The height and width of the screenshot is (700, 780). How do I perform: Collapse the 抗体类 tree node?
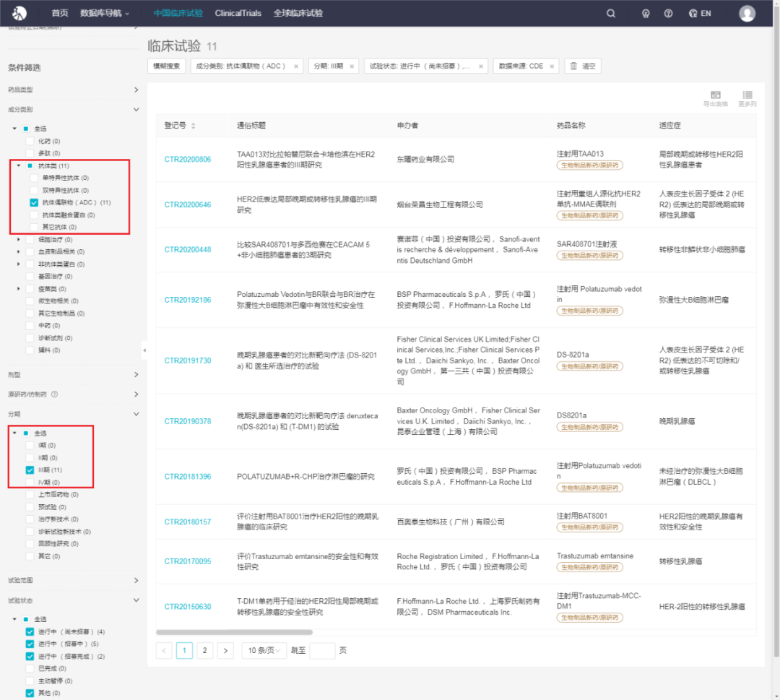click(x=18, y=165)
